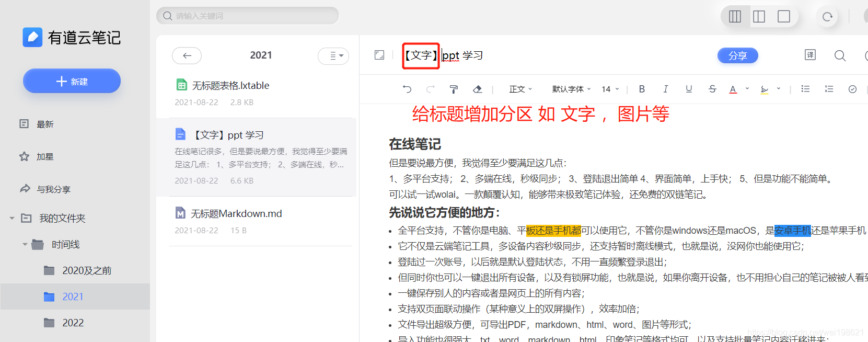The height and width of the screenshot is (342, 868).
Task: Collapse the 时间线 folder arrow
Action: click(25, 244)
